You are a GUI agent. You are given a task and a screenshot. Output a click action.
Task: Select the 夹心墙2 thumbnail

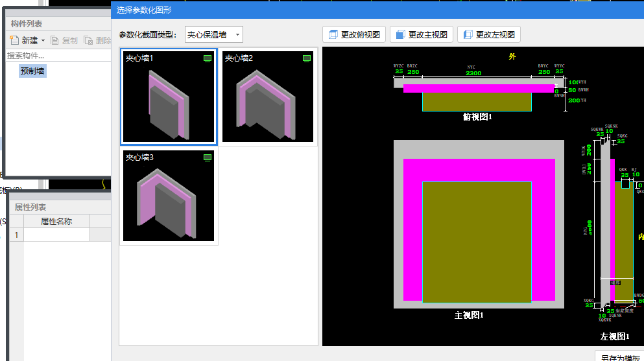268,97
